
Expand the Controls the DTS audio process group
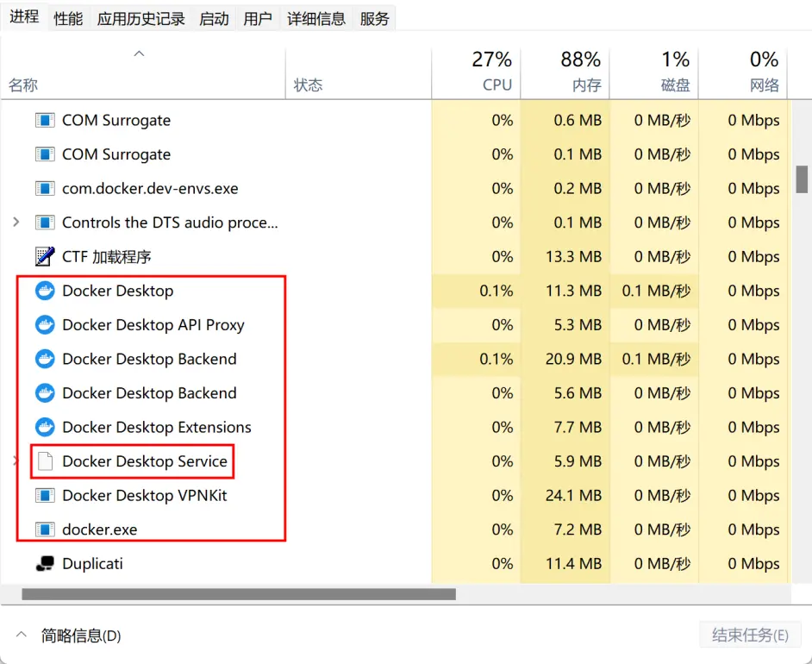click(x=16, y=222)
